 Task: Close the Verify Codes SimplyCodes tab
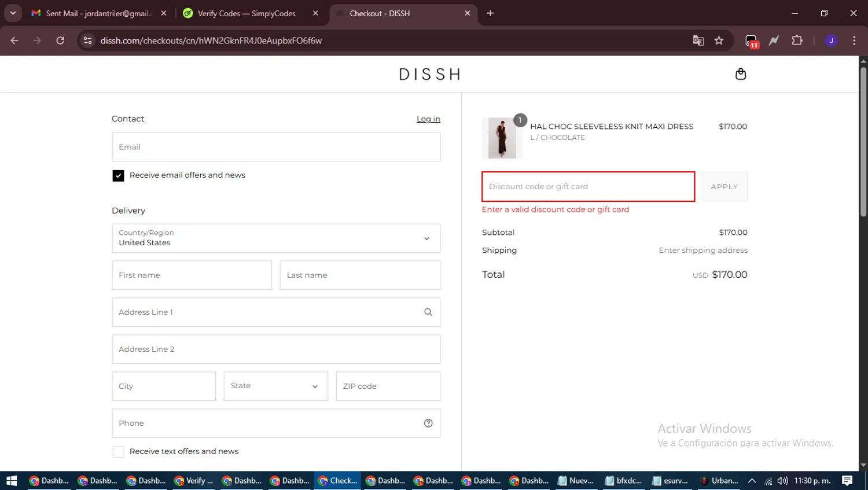coord(315,13)
